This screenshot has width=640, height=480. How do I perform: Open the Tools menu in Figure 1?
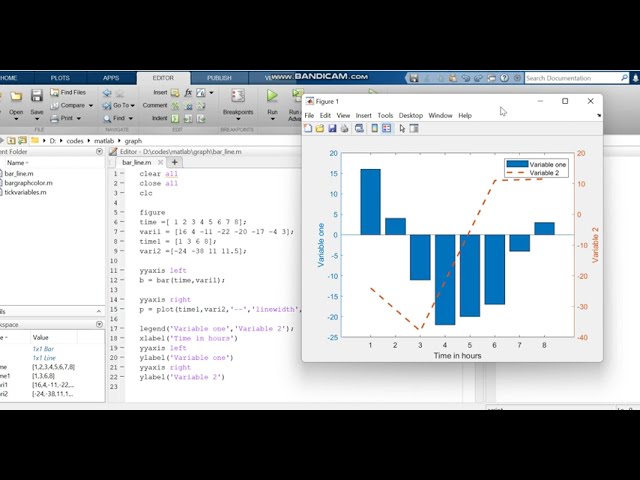385,116
